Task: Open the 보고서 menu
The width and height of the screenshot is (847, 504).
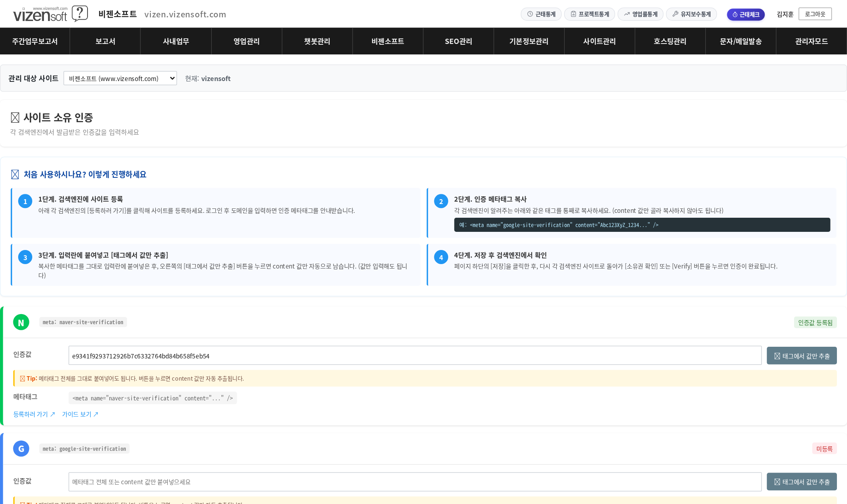Action: 105,41
